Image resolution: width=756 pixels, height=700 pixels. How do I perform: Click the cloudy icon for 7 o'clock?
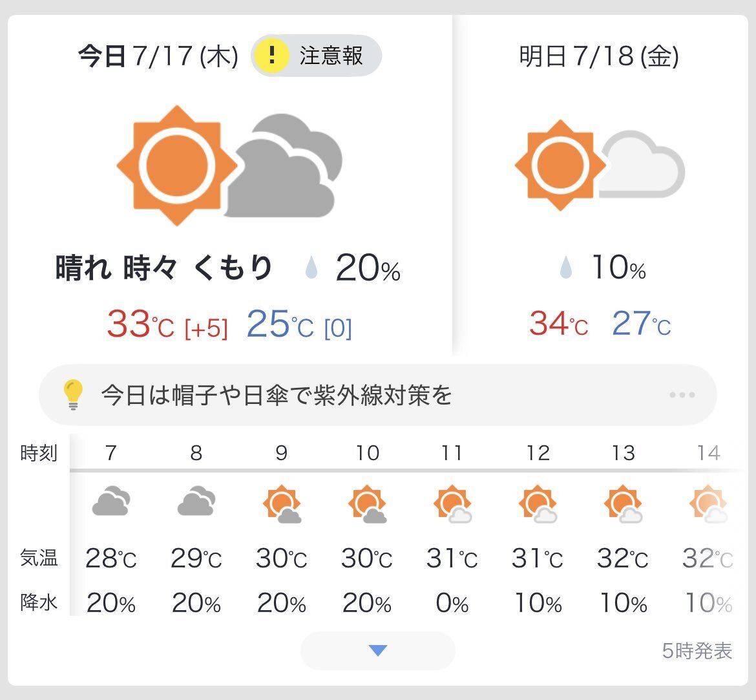tap(111, 501)
